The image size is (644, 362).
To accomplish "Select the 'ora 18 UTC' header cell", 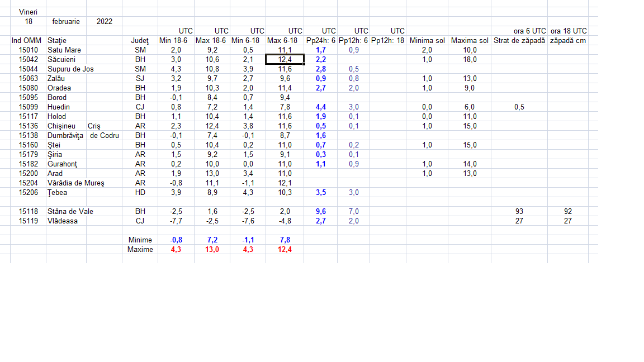I will coord(569,31).
